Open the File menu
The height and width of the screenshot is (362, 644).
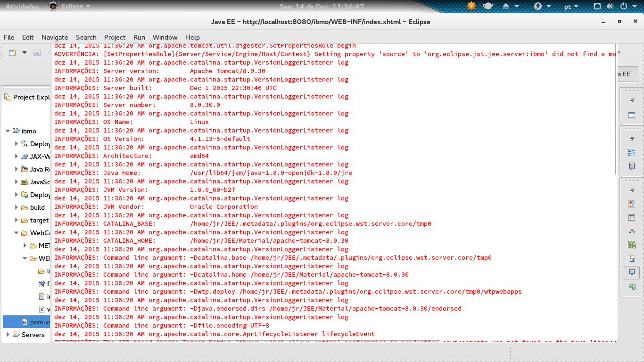coord(9,37)
